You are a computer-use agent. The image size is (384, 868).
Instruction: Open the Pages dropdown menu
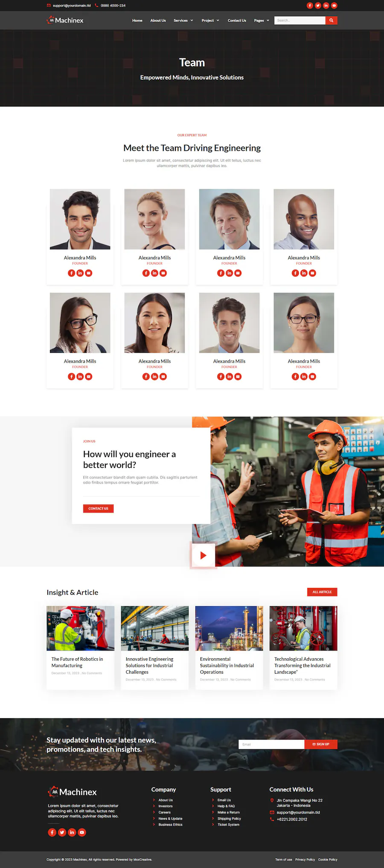pyautogui.click(x=262, y=21)
